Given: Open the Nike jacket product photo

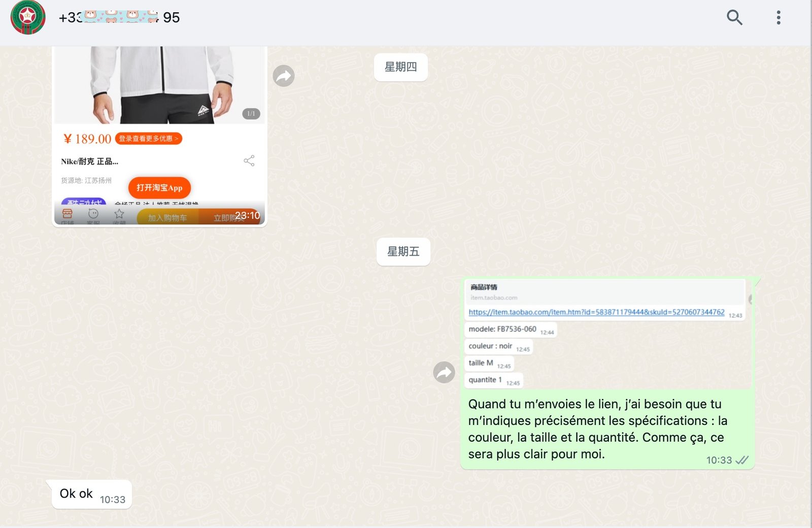Looking at the screenshot, I should [159, 84].
